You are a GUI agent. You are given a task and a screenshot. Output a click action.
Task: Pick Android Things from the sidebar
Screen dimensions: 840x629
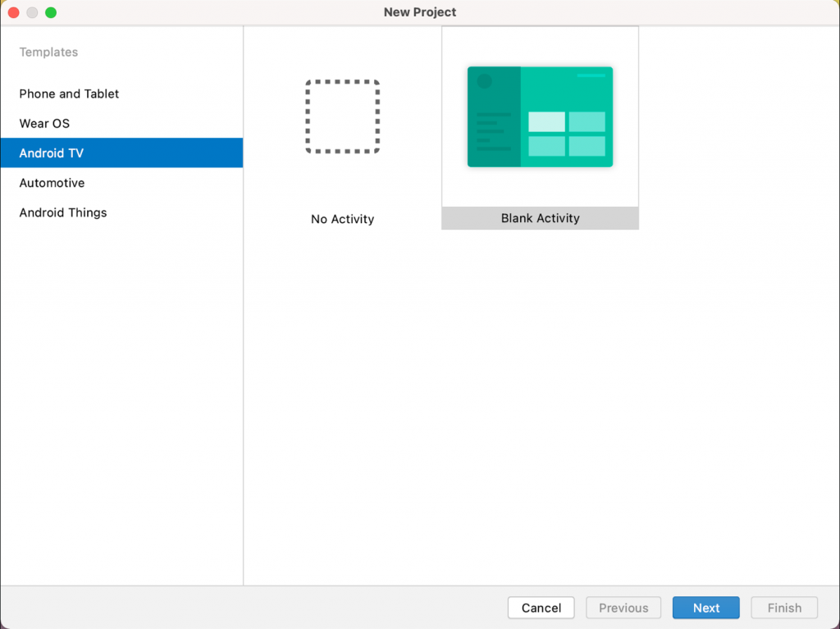[x=121, y=212]
